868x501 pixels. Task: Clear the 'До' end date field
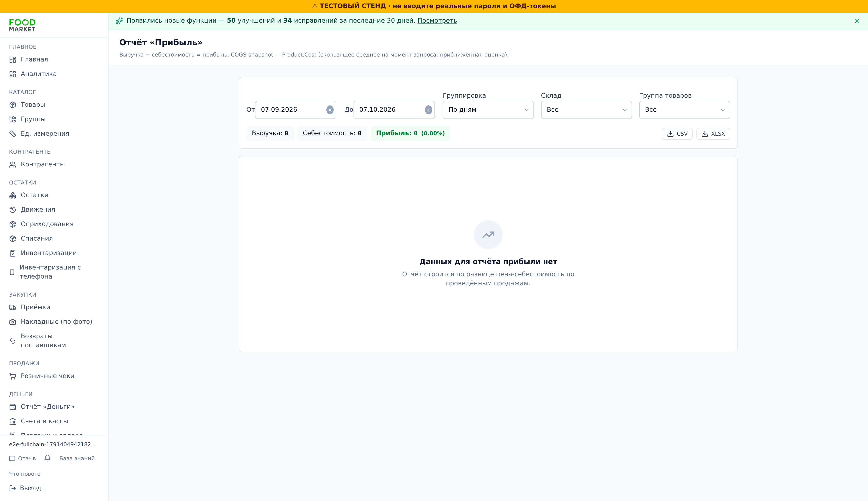[428, 110]
